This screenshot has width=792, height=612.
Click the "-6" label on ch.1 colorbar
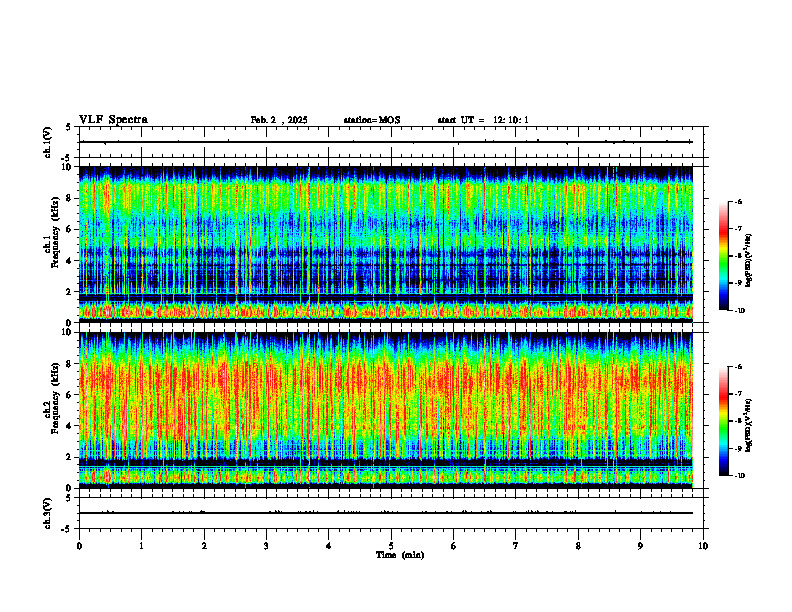point(738,202)
